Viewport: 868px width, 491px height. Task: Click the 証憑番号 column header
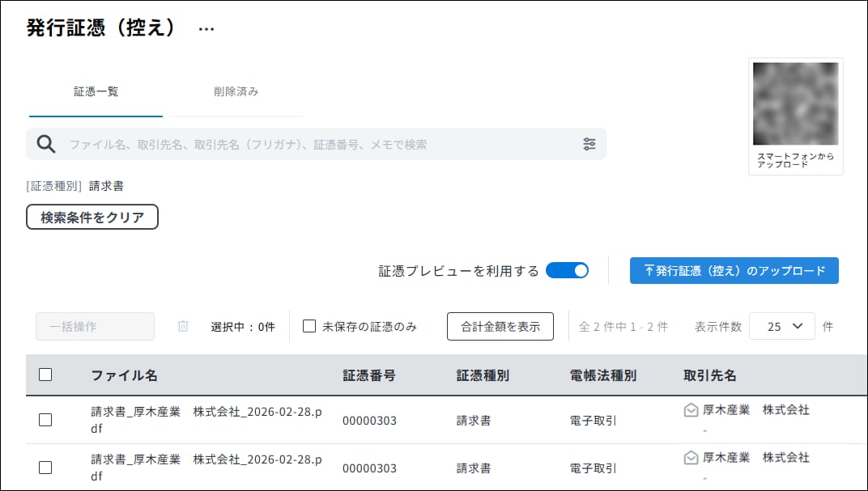[x=369, y=375]
